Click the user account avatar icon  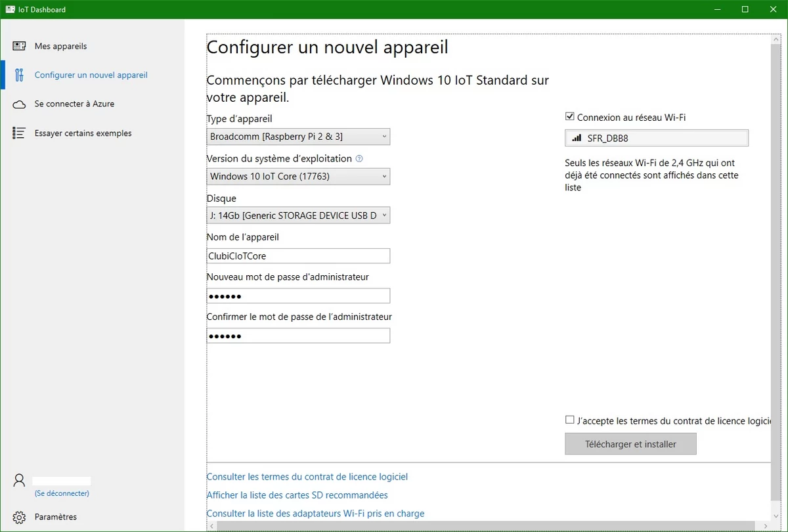(x=19, y=480)
